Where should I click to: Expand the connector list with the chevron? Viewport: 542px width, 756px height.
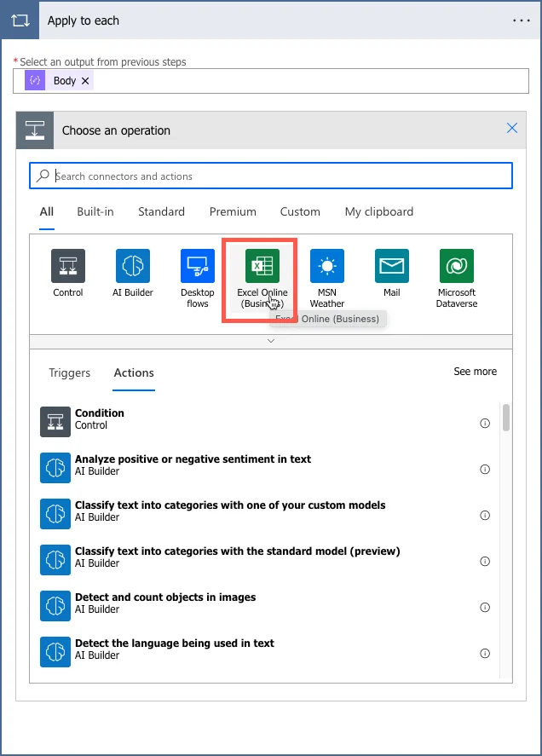270,340
